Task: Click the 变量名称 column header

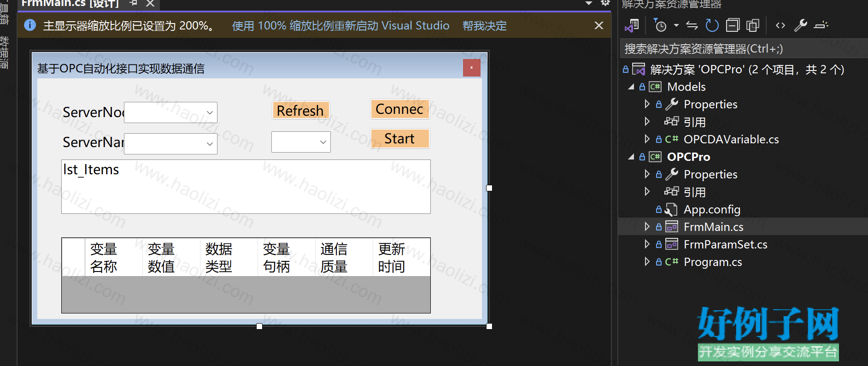Action: 114,257
